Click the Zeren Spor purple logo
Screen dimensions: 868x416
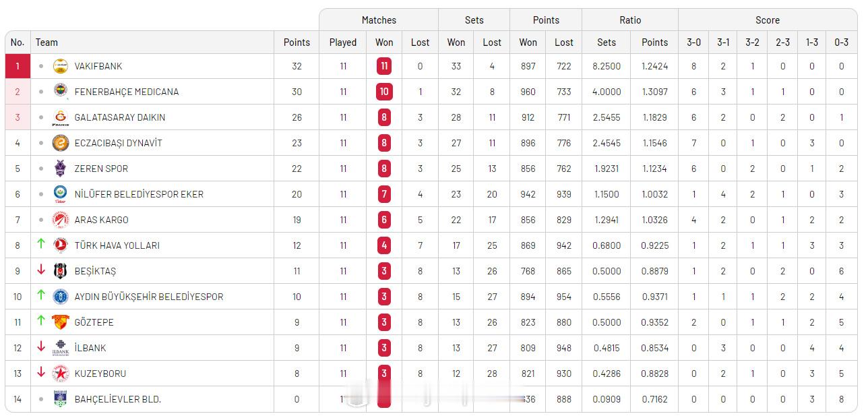[61, 168]
